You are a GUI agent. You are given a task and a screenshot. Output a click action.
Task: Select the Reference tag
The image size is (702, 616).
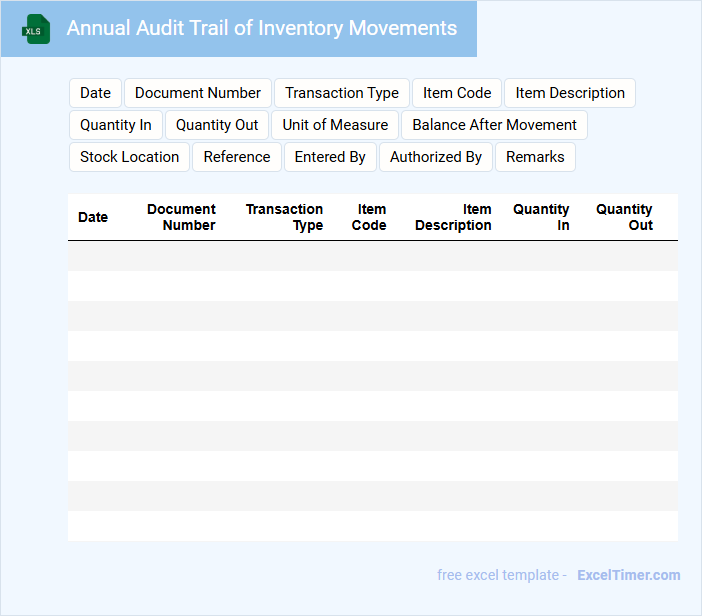(237, 157)
